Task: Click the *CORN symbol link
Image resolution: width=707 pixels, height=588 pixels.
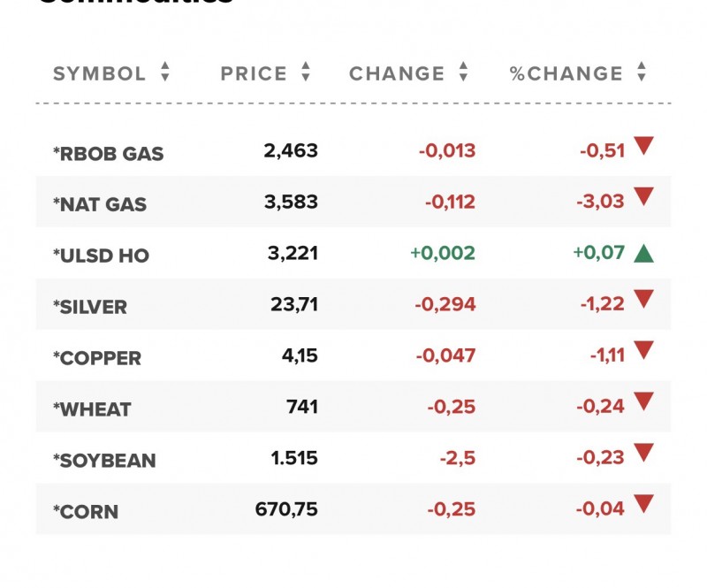Action: tap(86, 513)
